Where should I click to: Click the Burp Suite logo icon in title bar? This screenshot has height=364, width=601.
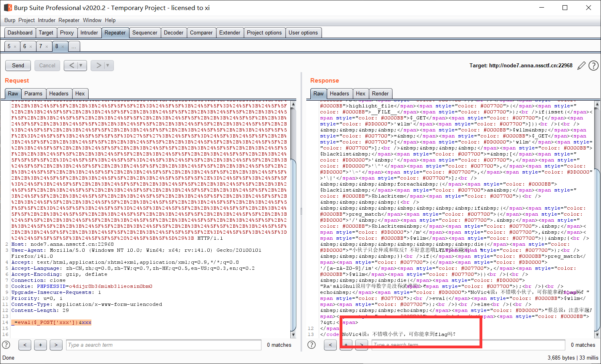tap(8, 8)
